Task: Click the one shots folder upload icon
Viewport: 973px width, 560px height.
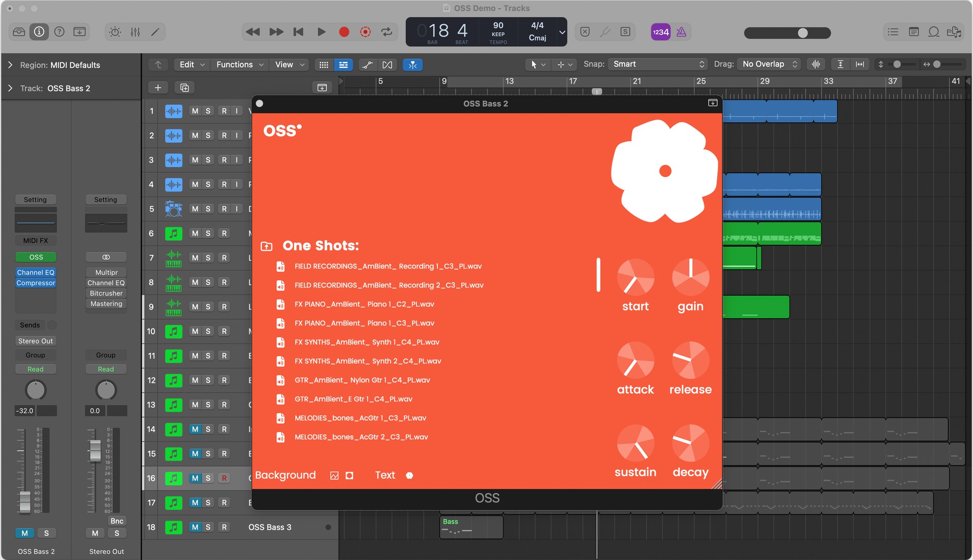Action: pyautogui.click(x=267, y=246)
